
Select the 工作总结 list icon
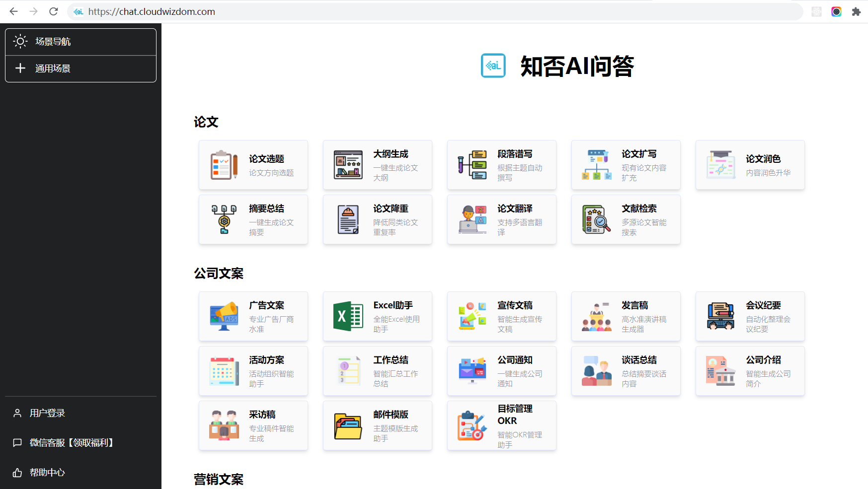pos(348,371)
